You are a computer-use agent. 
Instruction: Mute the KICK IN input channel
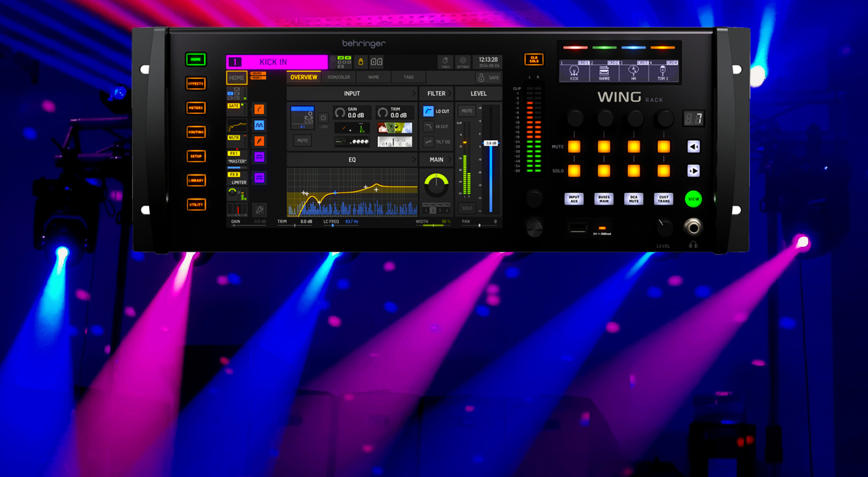point(302,140)
